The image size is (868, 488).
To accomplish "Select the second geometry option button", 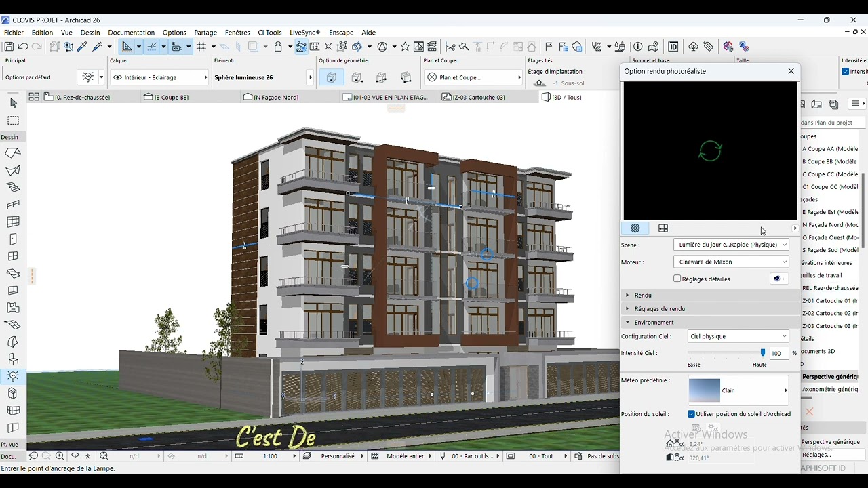I will (x=357, y=77).
